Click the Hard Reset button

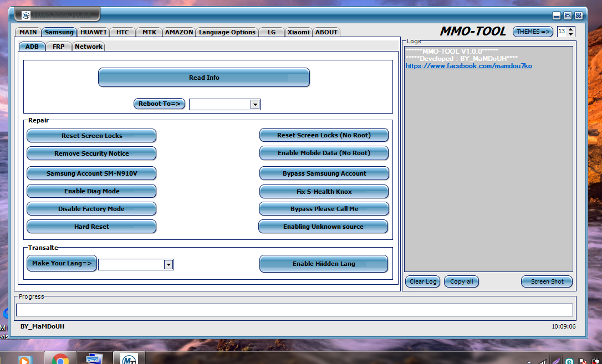point(91,226)
